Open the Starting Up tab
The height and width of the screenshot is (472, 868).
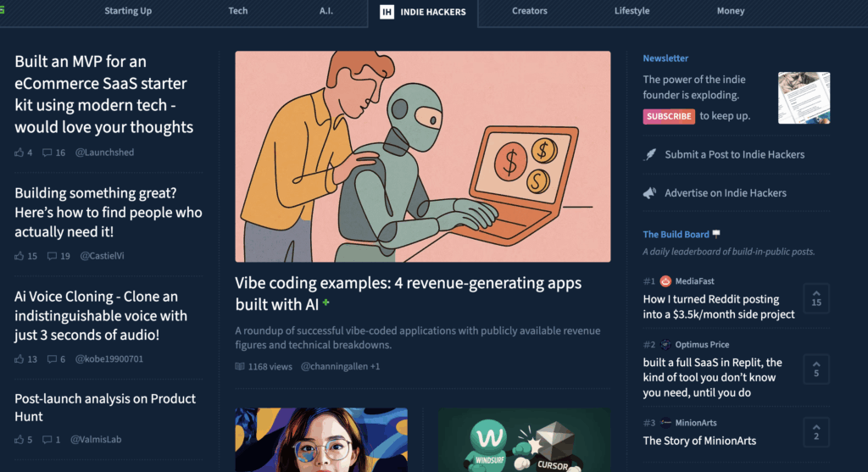pyautogui.click(x=128, y=10)
